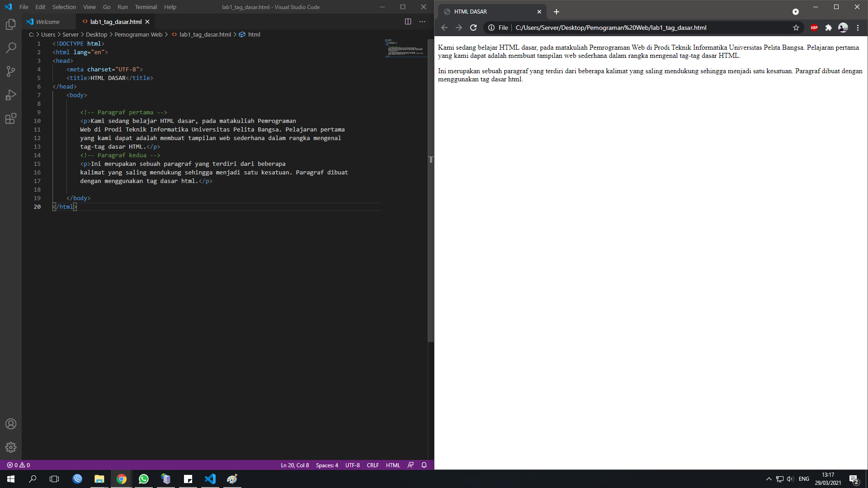868x488 pixels.
Task: Open the Run and Debug view
Action: (11, 95)
